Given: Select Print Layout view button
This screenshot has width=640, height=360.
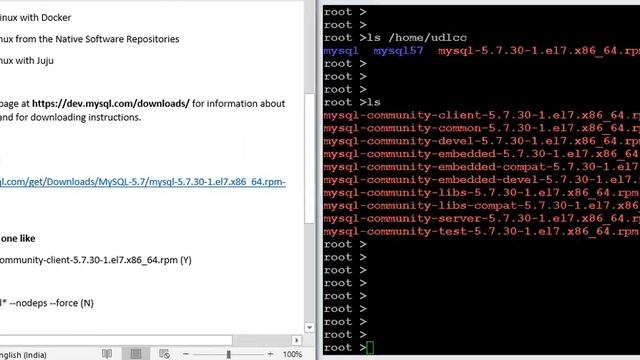Looking at the screenshot, I should coord(136,354).
